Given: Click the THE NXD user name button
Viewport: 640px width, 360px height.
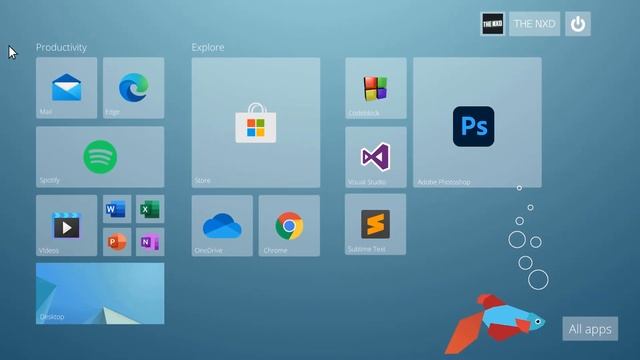Looking at the screenshot, I should point(534,24).
